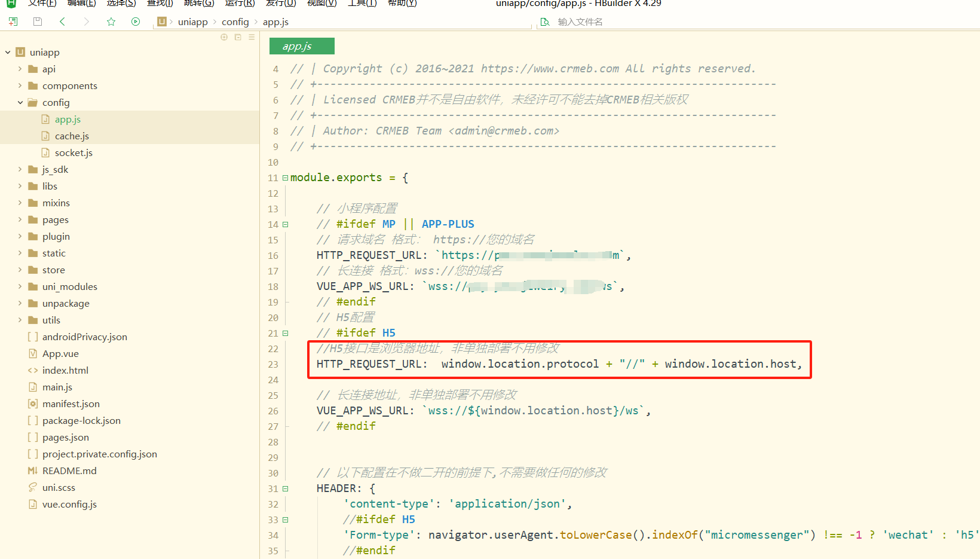The height and width of the screenshot is (559, 980).
Task: Place cursor on module.exports line
Action: click(349, 178)
